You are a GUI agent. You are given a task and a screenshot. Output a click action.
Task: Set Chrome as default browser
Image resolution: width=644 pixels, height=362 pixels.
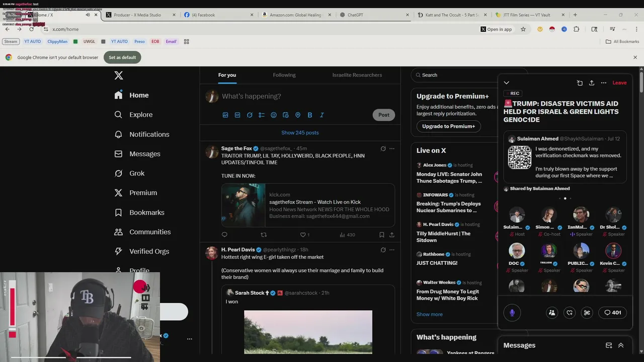(122, 57)
